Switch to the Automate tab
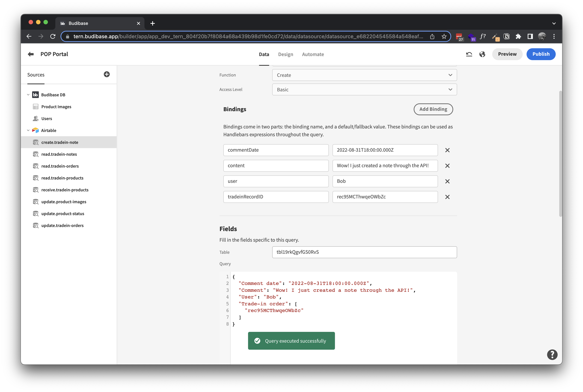The height and width of the screenshot is (392, 583). (x=313, y=54)
